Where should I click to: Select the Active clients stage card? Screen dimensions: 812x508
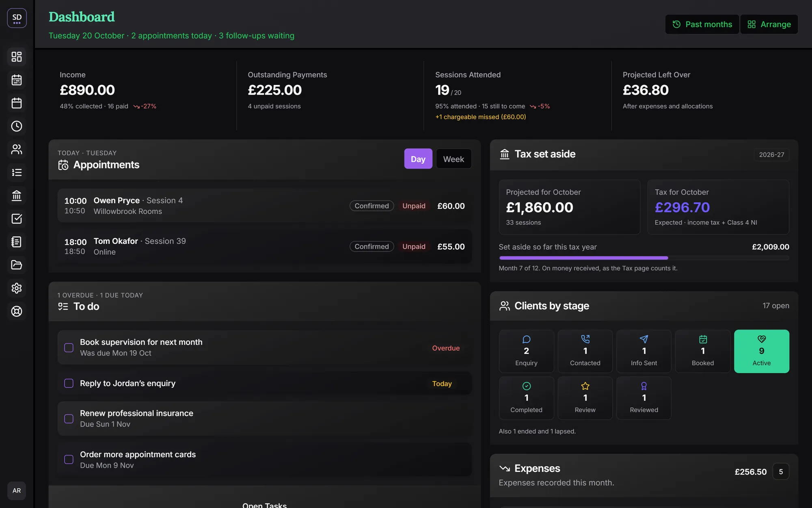pyautogui.click(x=762, y=351)
